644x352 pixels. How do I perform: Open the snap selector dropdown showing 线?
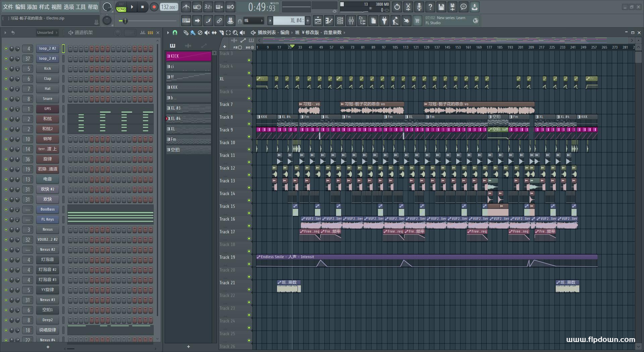253,21
